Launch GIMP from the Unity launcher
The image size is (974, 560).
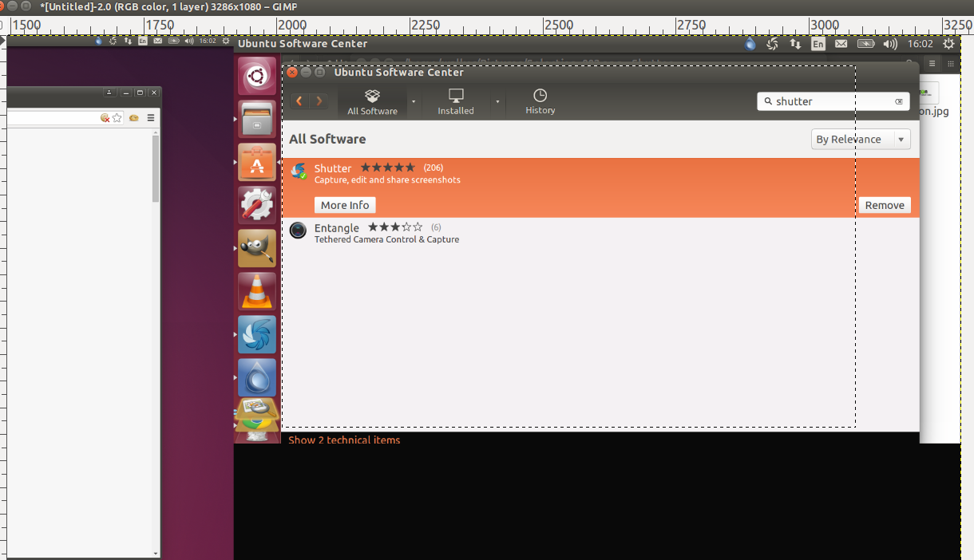tap(257, 249)
